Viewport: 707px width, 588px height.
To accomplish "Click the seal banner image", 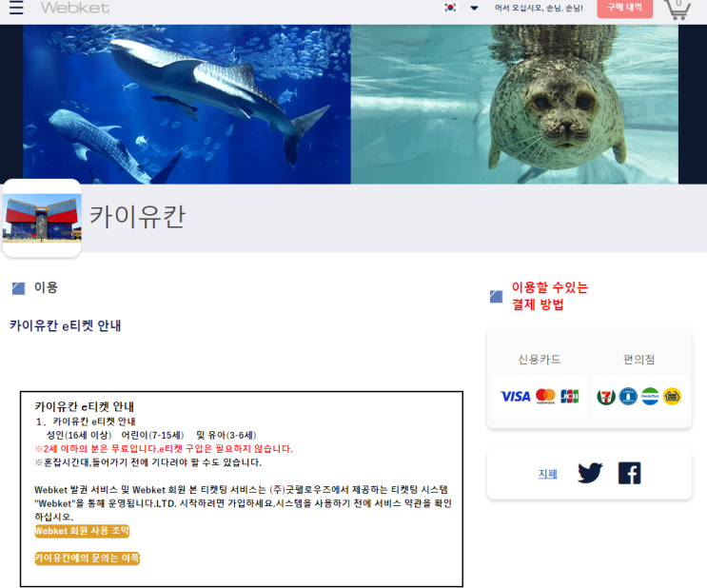I will click(x=515, y=104).
